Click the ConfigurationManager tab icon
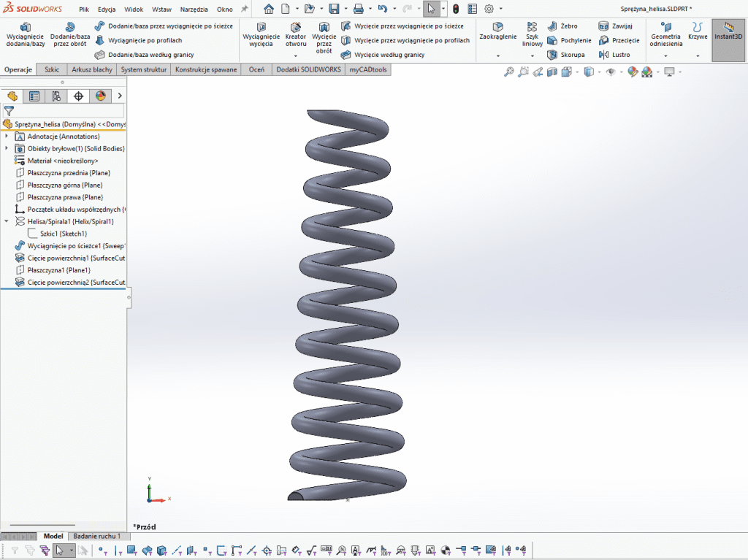 click(x=56, y=96)
